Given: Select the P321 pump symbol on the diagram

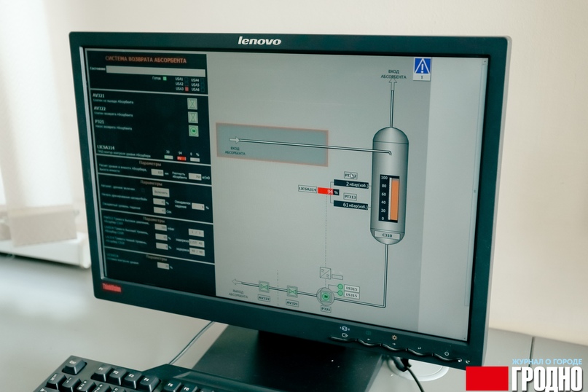Looking at the screenshot, I should (326, 297).
